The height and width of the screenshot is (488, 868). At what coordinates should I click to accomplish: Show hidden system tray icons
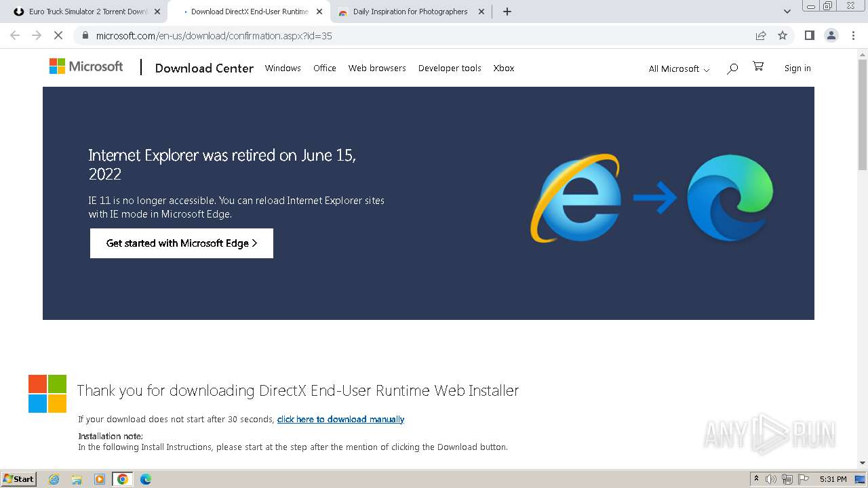[x=757, y=479]
